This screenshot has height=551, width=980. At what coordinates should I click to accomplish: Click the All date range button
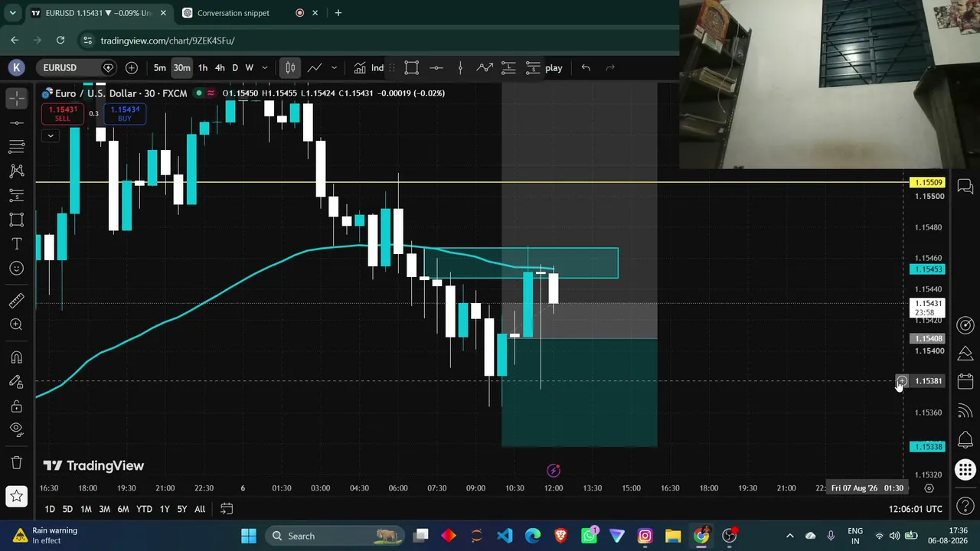200,509
